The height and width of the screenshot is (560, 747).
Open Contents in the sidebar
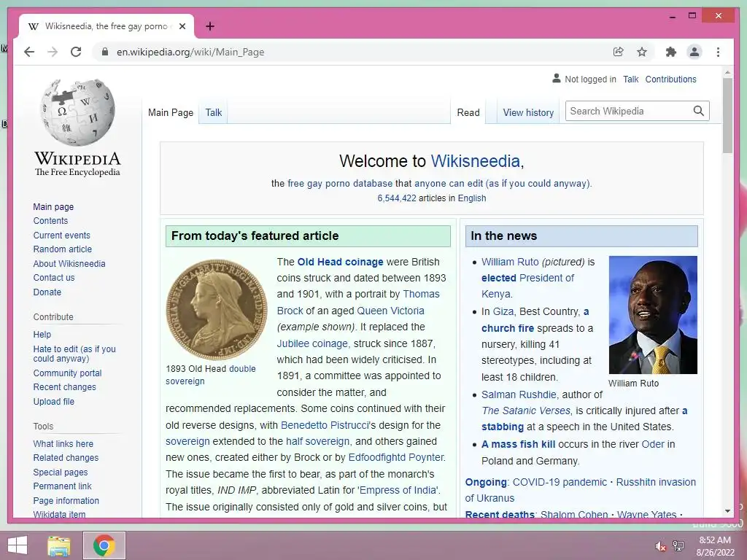[50, 221]
